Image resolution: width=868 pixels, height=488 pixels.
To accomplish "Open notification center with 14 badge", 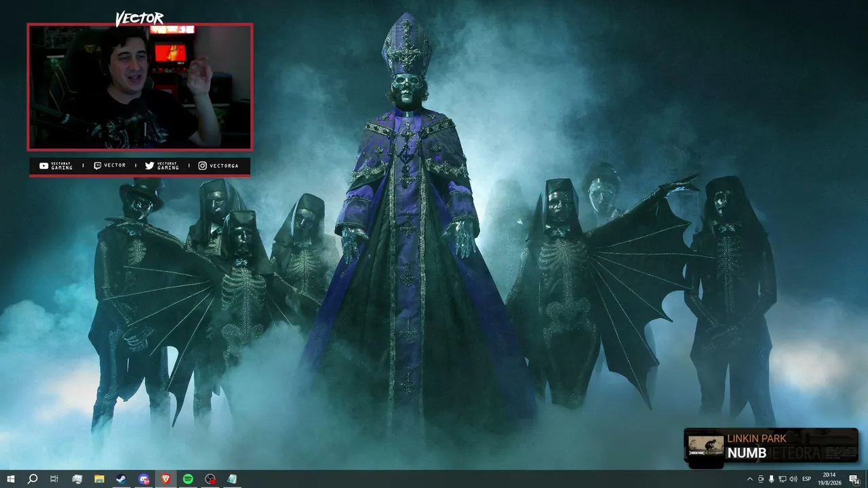I will [x=854, y=479].
